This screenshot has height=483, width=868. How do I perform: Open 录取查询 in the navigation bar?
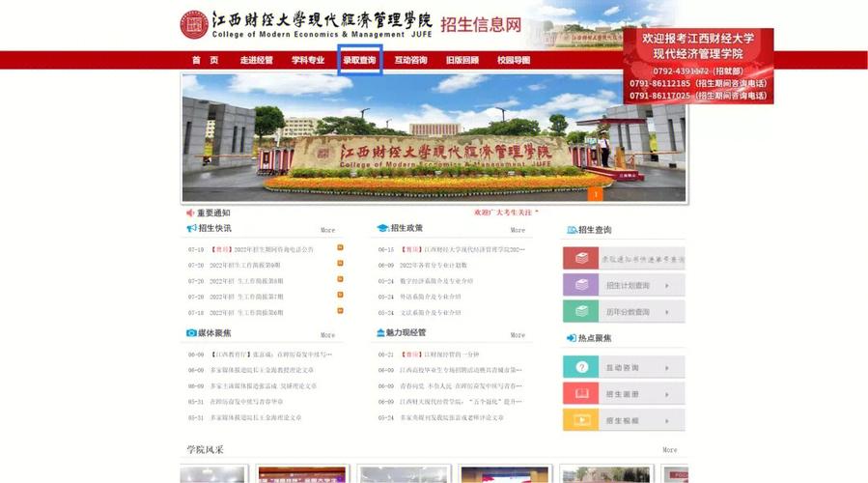pyautogui.click(x=359, y=60)
